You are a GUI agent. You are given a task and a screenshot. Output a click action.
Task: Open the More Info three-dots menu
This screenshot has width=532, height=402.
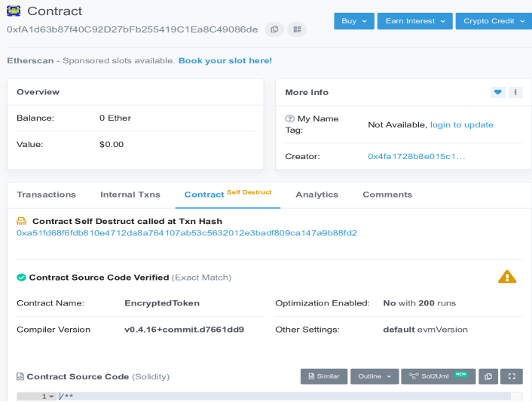[515, 92]
